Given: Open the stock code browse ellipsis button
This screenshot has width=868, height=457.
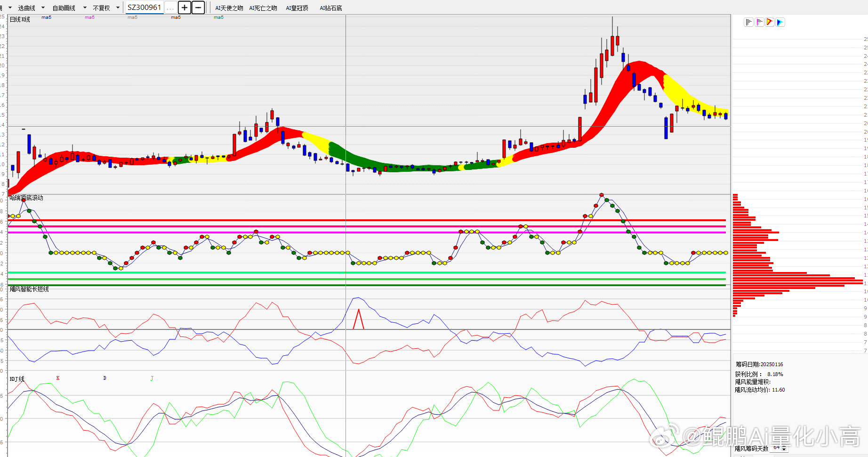Looking at the screenshot, I should (170, 8).
